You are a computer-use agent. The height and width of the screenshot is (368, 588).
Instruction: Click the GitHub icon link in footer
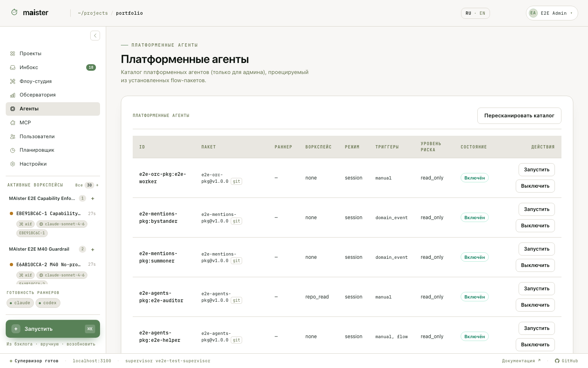557,361
